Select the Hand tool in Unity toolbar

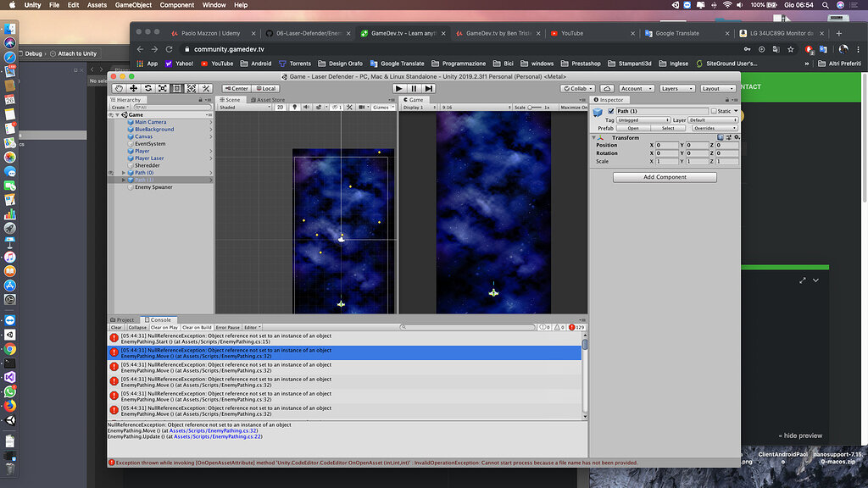(120, 88)
